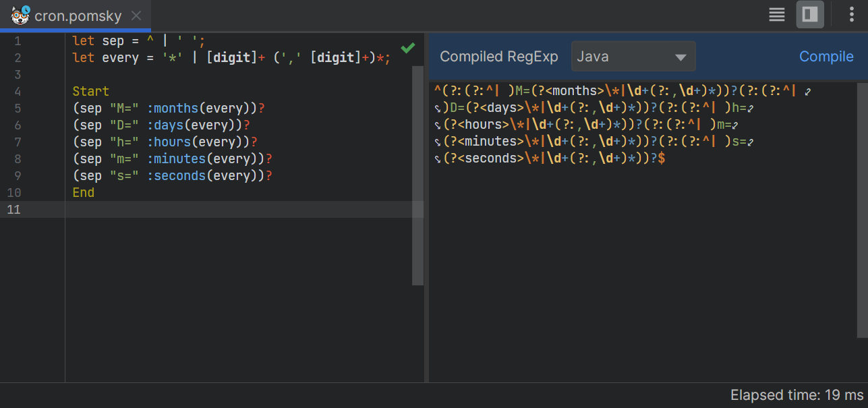
Task: Click the :seconds capture group name
Action: click(176, 176)
